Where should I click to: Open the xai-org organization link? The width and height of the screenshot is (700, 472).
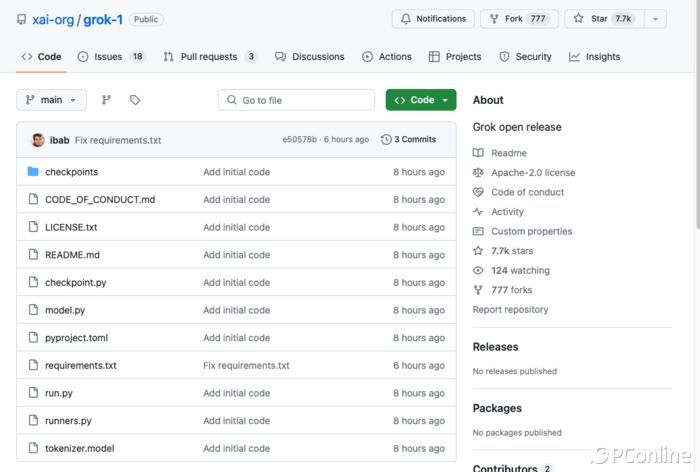(53, 20)
